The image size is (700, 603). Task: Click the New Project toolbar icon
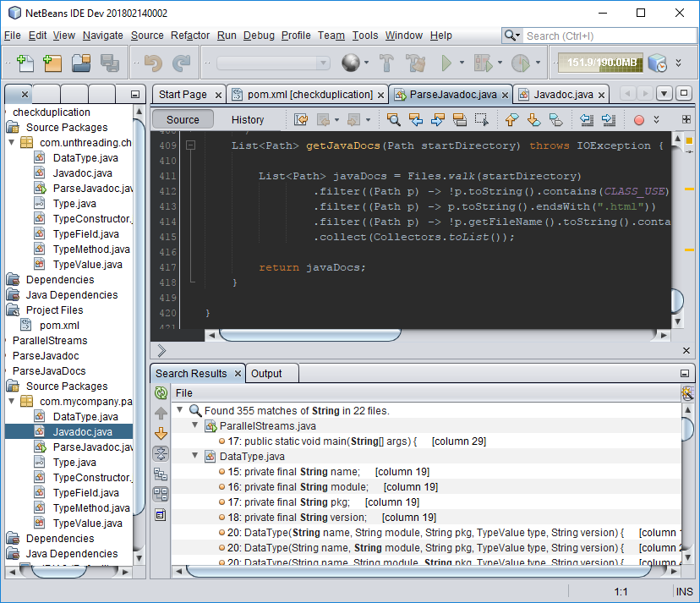pos(52,63)
